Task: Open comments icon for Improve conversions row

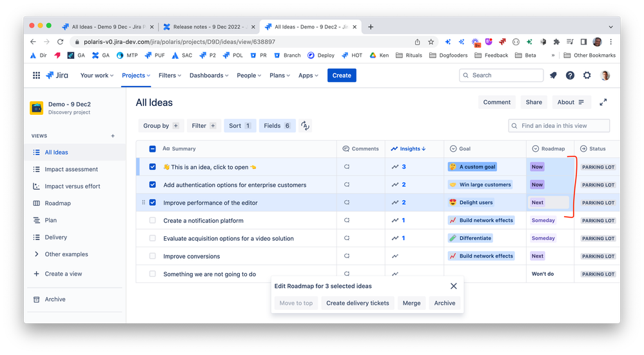Action: tap(347, 256)
